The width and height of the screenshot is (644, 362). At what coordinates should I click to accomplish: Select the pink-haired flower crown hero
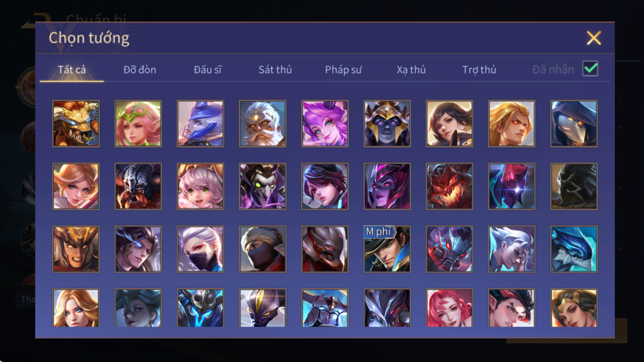[138, 124]
